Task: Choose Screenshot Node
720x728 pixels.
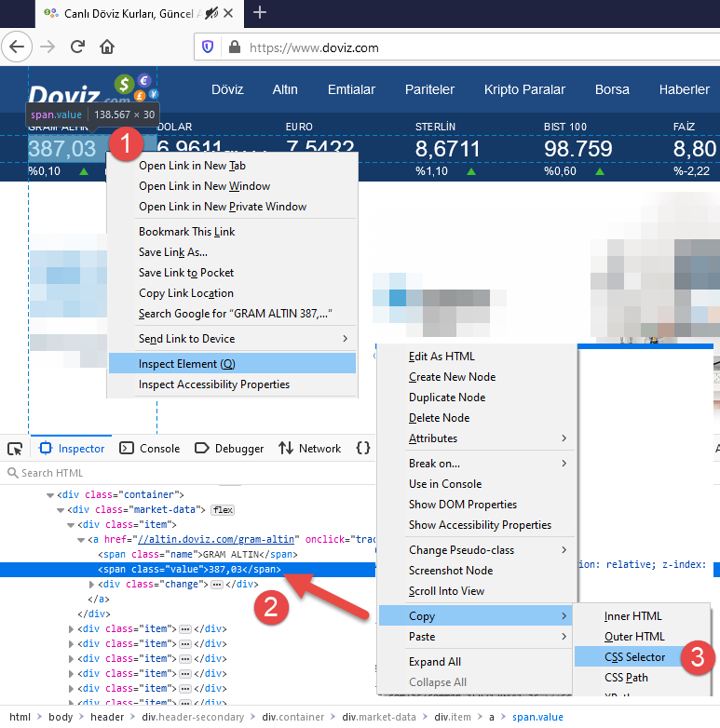Action: 477,570
